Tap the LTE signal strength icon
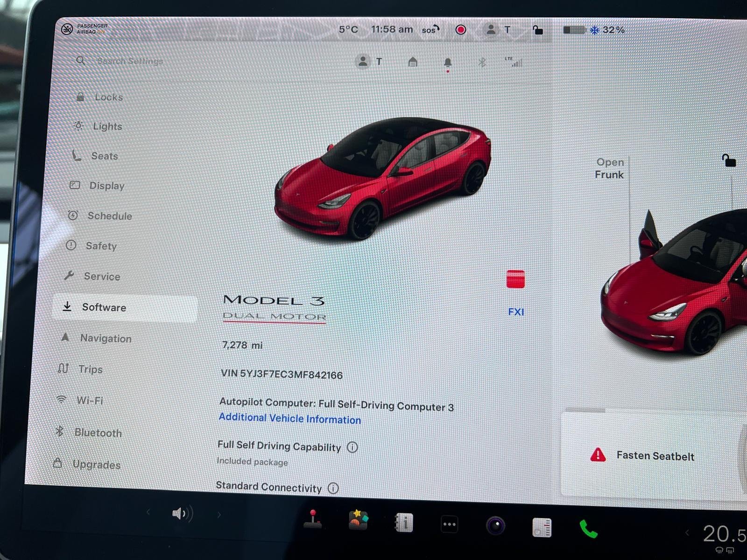The width and height of the screenshot is (747, 560). tap(513, 62)
